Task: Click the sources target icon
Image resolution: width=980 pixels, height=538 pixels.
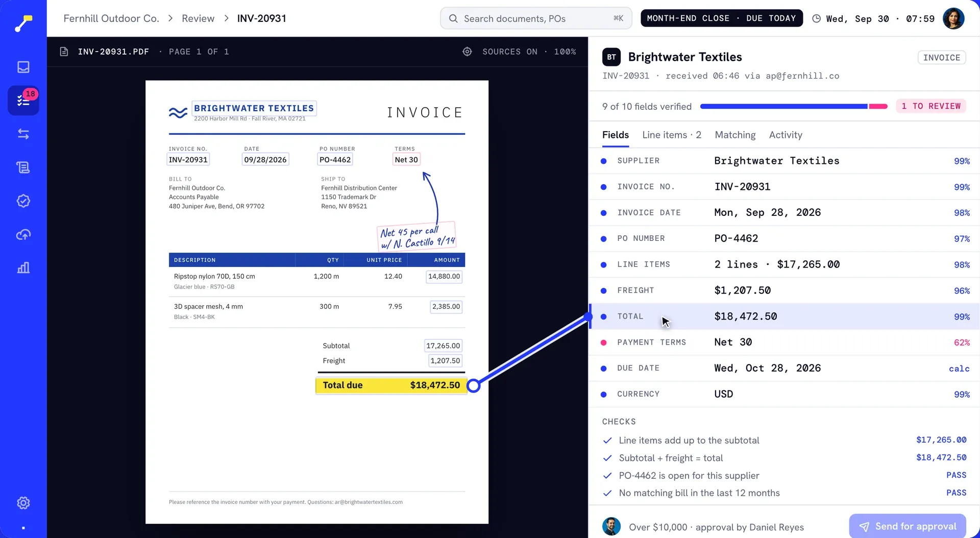Action: click(467, 52)
